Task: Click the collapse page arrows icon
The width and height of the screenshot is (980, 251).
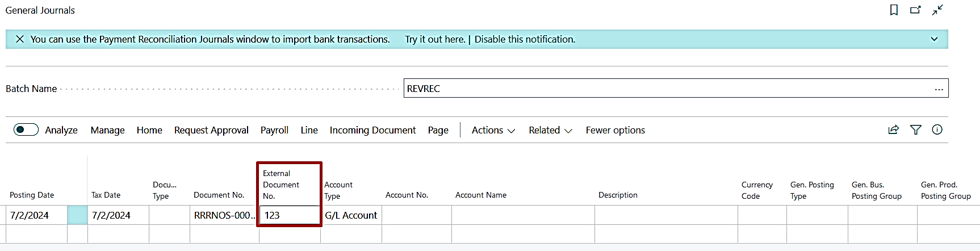Action: pyautogui.click(x=937, y=10)
